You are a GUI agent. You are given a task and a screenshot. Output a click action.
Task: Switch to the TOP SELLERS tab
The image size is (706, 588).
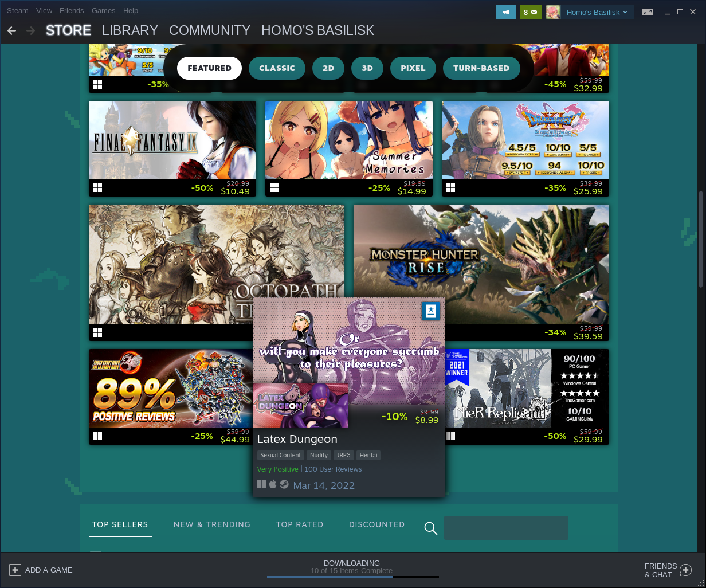point(120,524)
